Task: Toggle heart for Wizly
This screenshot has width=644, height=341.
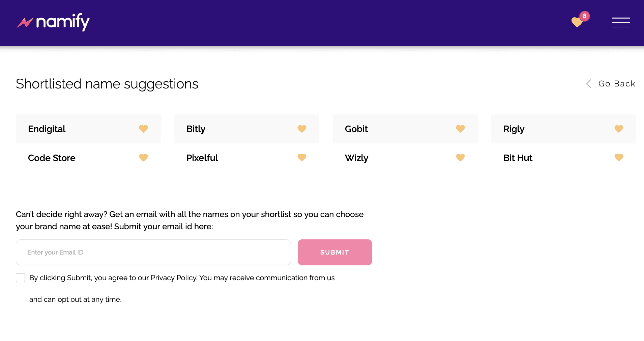Action: pos(460,157)
